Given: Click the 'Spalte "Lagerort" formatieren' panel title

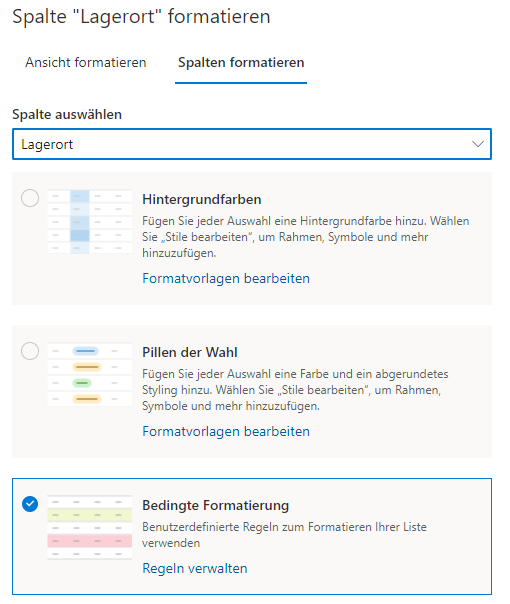Looking at the screenshot, I should click(141, 17).
